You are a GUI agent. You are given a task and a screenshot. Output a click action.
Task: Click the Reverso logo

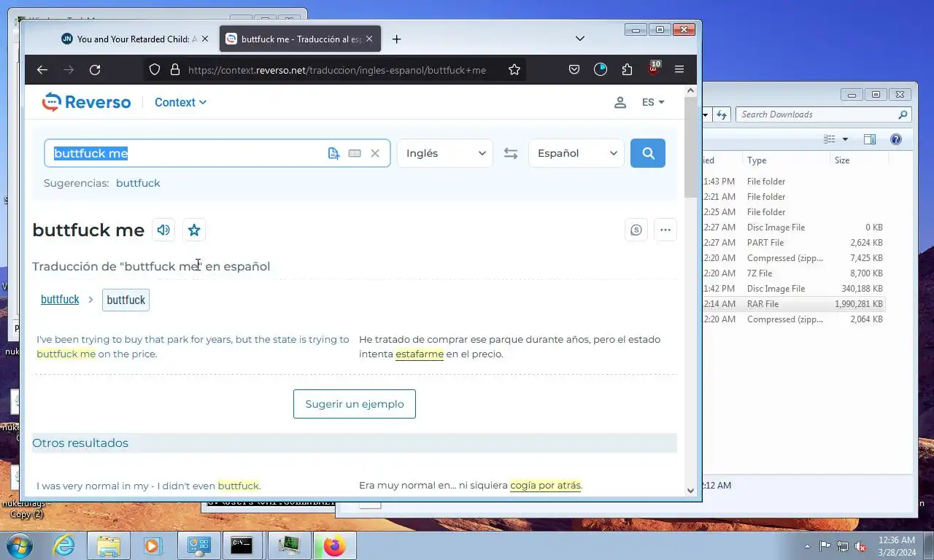click(86, 102)
